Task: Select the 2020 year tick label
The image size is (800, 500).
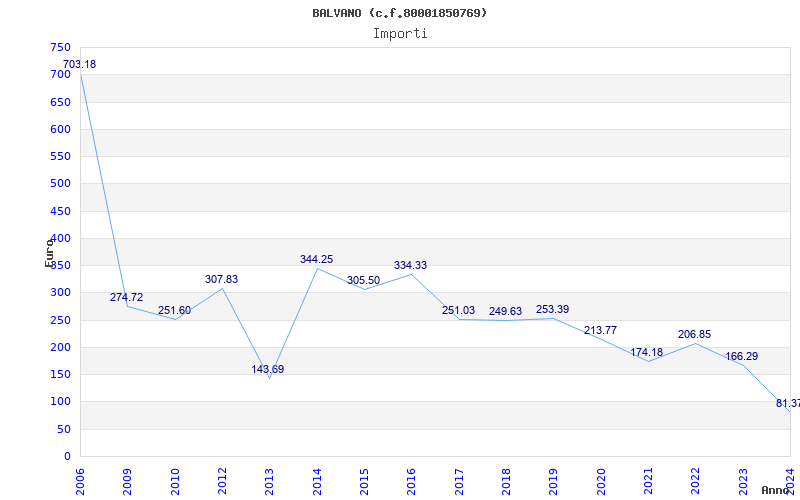Action: [601, 482]
